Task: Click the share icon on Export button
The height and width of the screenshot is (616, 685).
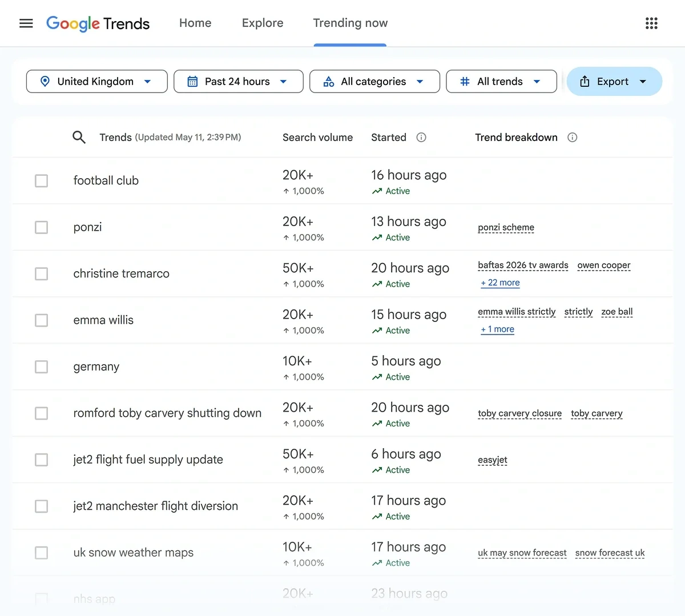Action: tap(585, 82)
